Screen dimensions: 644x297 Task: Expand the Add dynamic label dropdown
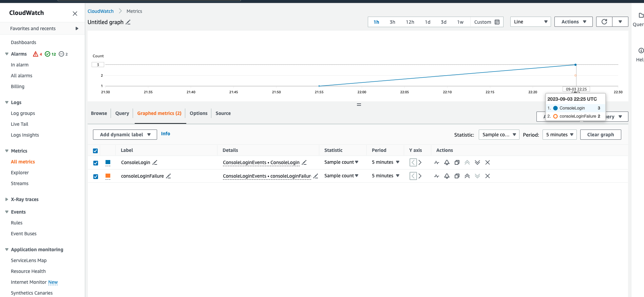pyautogui.click(x=125, y=135)
